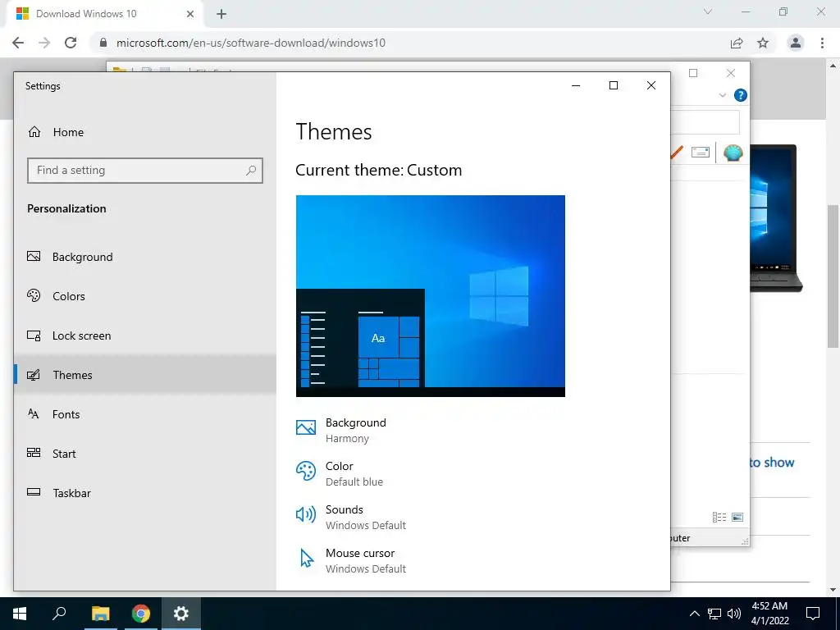Open network status tray icon
Image resolution: width=840 pixels, height=630 pixels.
click(x=714, y=614)
